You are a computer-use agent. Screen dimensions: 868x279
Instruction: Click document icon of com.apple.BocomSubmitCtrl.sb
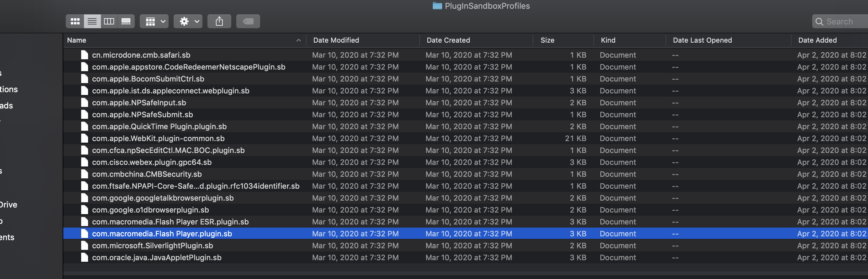click(85, 79)
